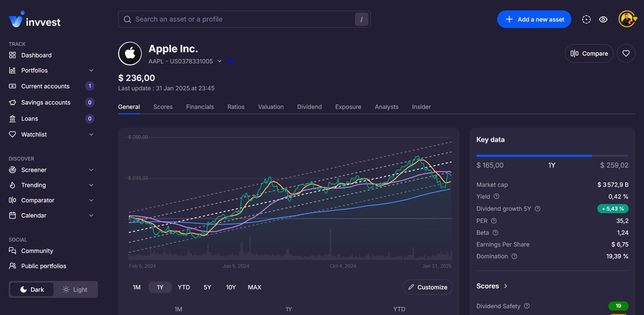Switch to the Financials tab
This screenshot has height=315, width=644.
pos(200,107)
